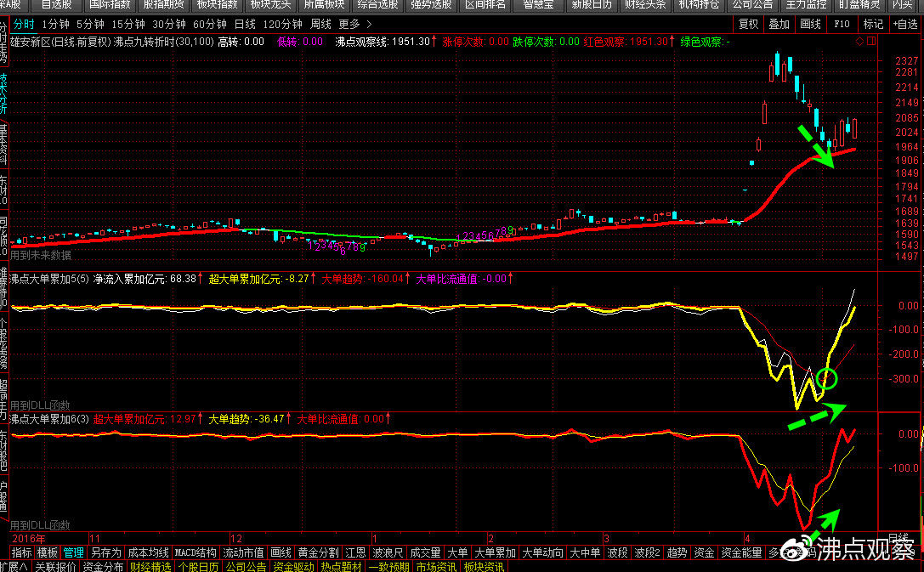Screen dimensions: 924x572
Task: Click the 标记 mark button
Action: (872, 24)
